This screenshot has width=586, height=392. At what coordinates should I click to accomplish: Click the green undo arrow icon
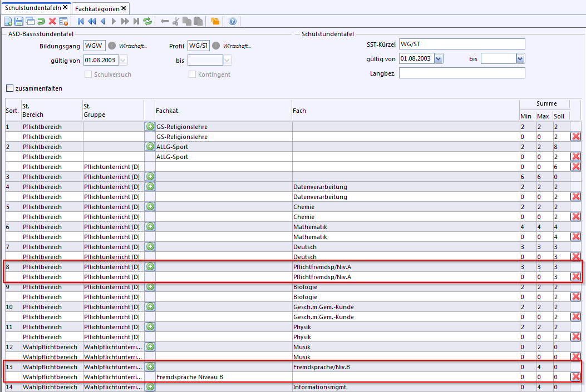pyautogui.click(x=41, y=22)
